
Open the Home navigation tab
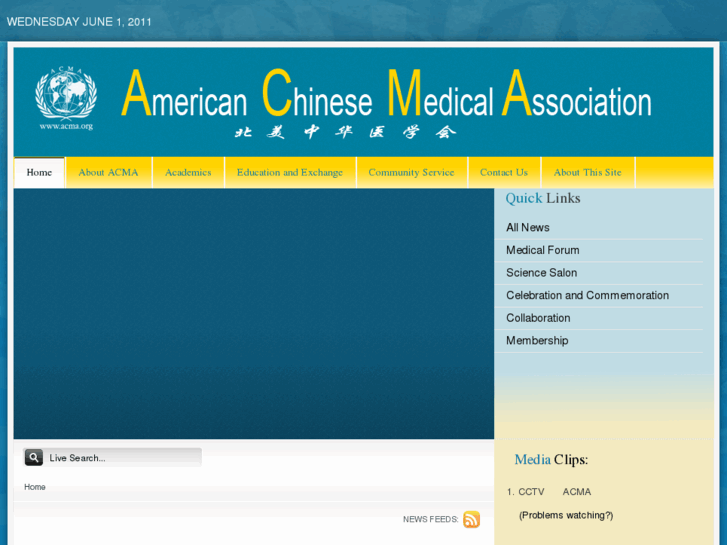coord(39,173)
